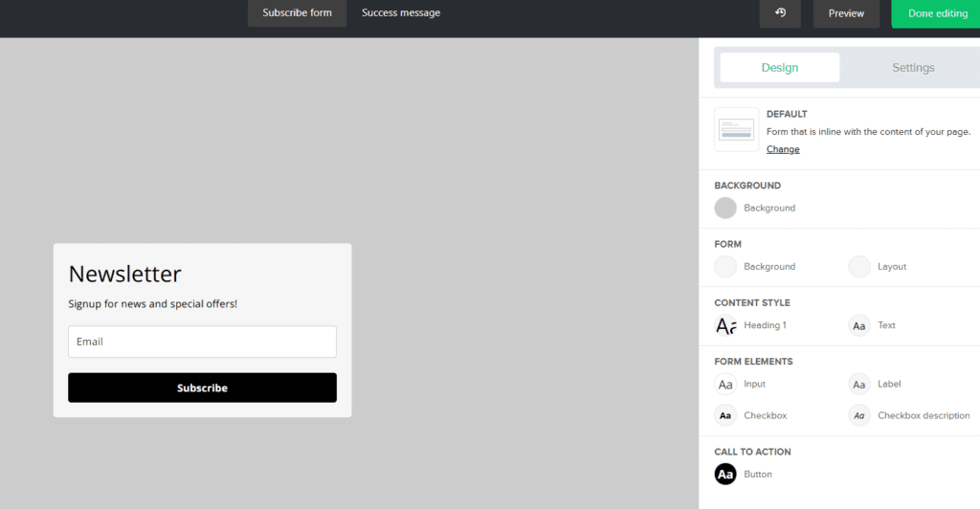Open Checkbox description style icon
The height and width of the screenshot is (509, 980).
859,416
